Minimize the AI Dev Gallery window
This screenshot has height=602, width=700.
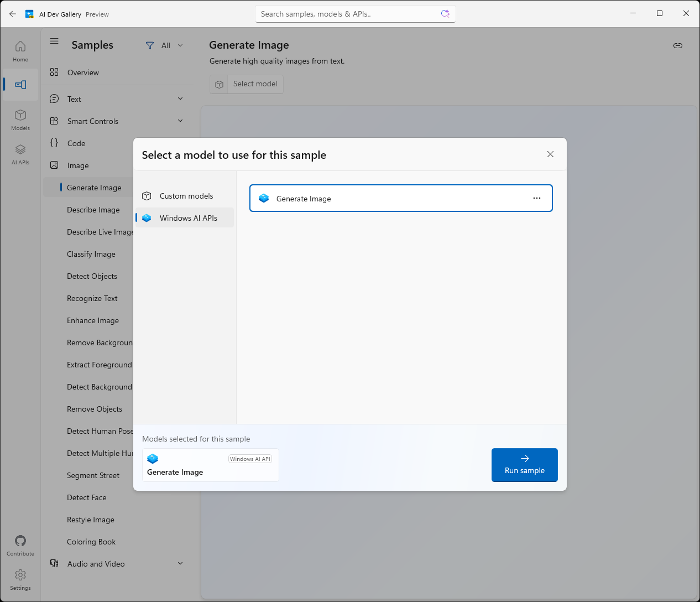point(633,13)
